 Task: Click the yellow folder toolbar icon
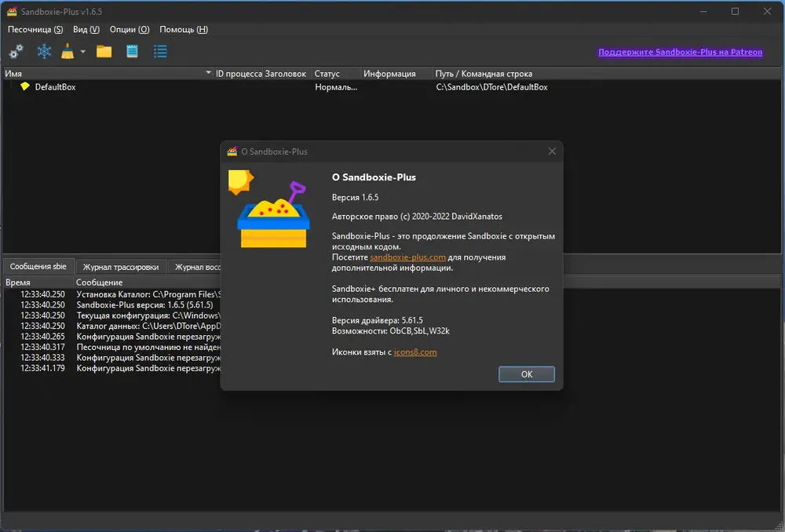(104, 51)
